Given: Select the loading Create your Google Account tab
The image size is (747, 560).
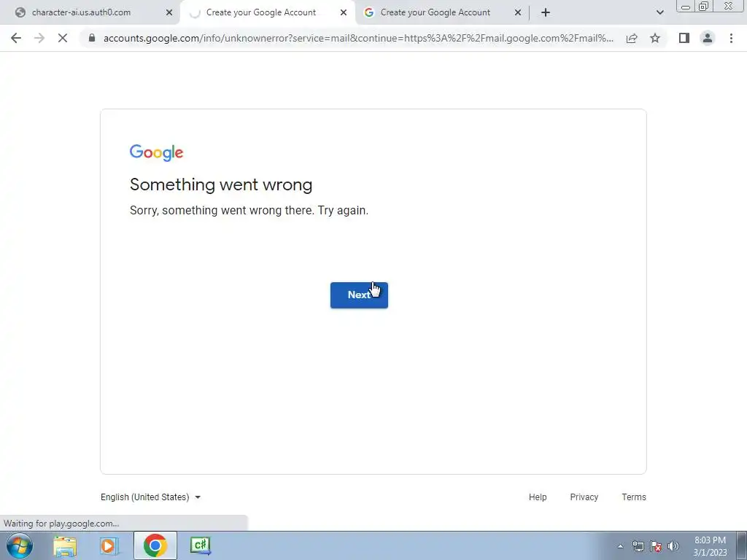Looking at the screenshot, I should pos(261,12).
